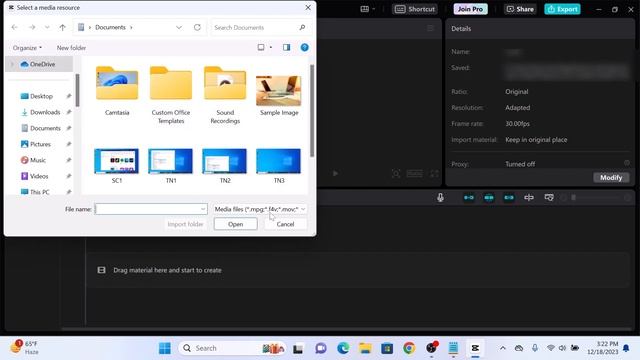The width and height of the screenshot is (640, 360).
Task: Play the preview in CapCut player
Action: 335,173
